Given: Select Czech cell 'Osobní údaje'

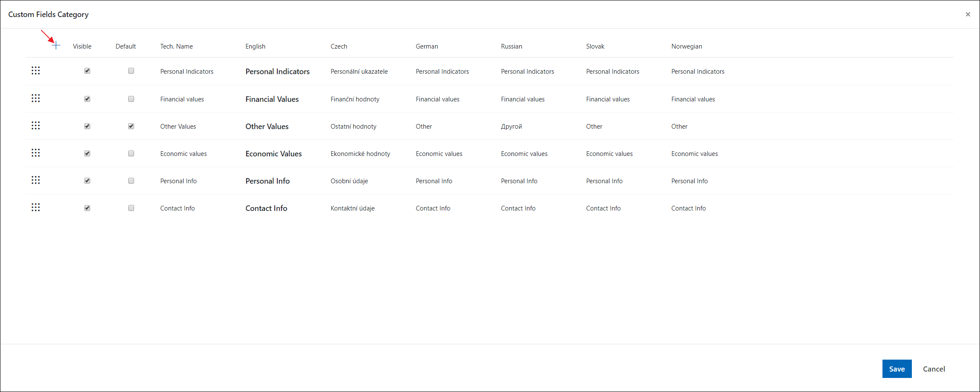Looking at the screenshot, I should (x=349, y=181).
